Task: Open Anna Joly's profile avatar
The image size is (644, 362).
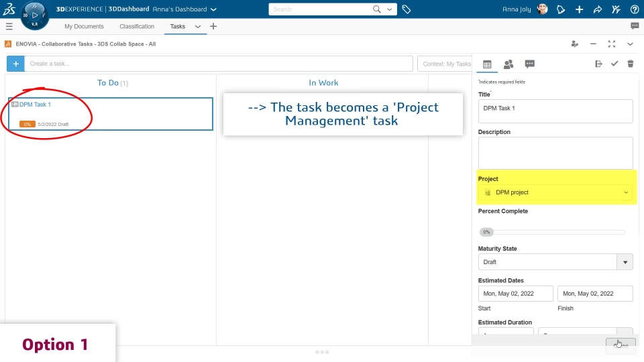Action: (x=542, y=9)
